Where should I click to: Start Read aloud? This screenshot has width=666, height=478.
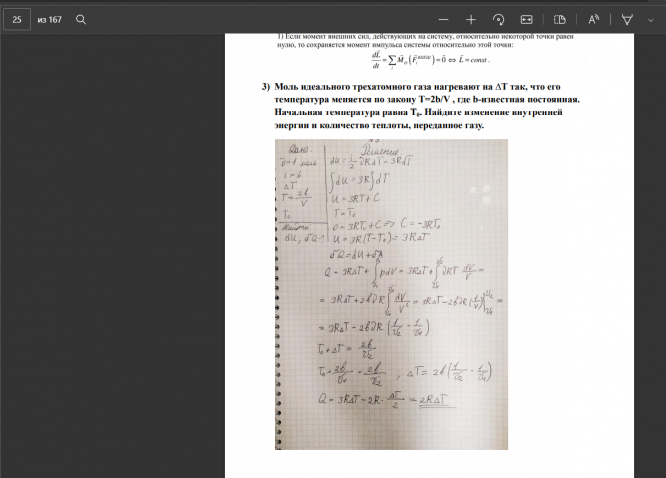point(593,20)
